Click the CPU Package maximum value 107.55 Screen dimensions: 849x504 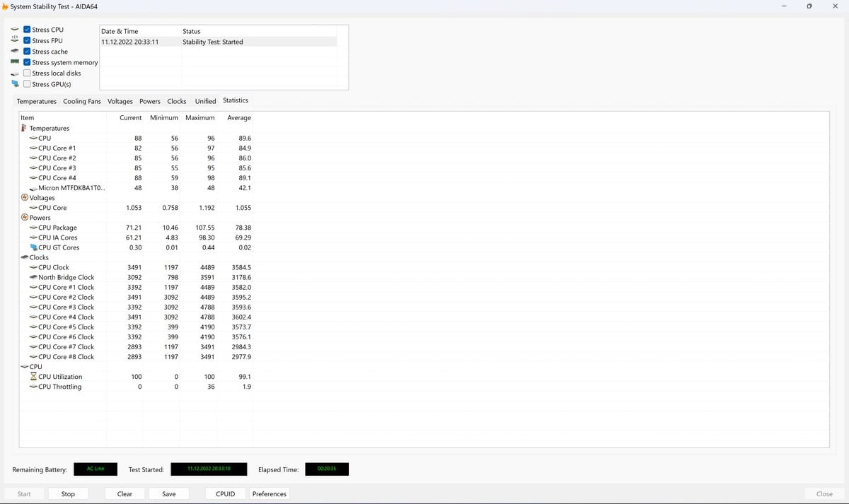(204, 228)
